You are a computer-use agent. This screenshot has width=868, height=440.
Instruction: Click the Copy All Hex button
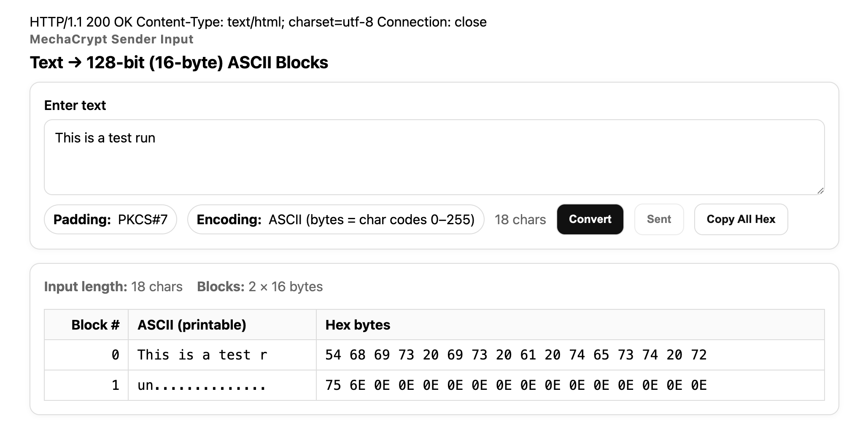coord(741,219)
